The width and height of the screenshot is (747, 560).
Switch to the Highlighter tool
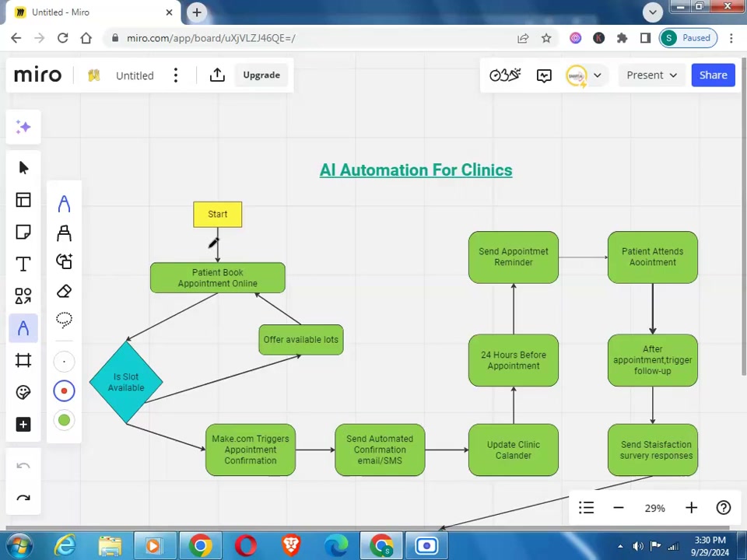tap(65, 233)
